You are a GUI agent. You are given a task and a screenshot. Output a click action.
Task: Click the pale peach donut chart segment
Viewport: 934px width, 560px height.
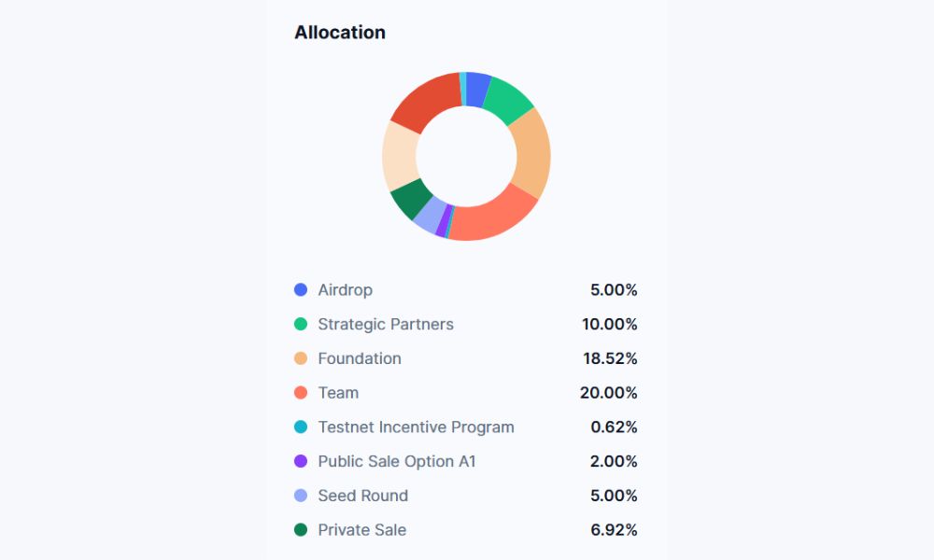(x=400, y=156)
